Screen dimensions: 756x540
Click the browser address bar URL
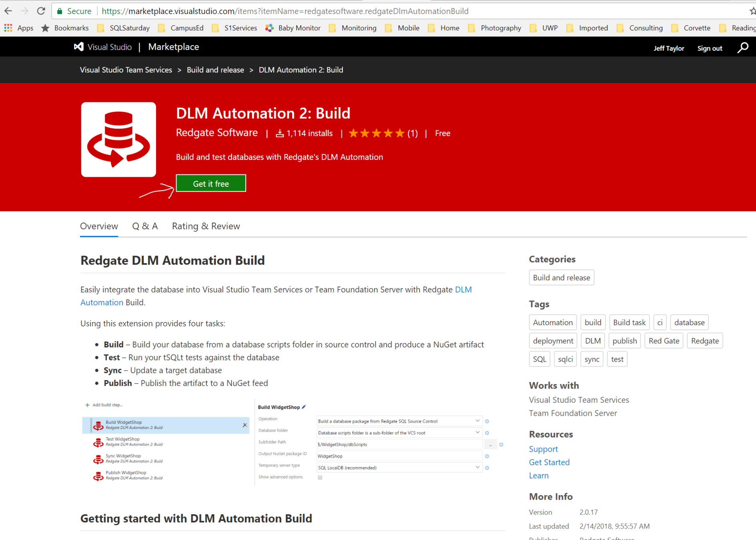(285, 11)
